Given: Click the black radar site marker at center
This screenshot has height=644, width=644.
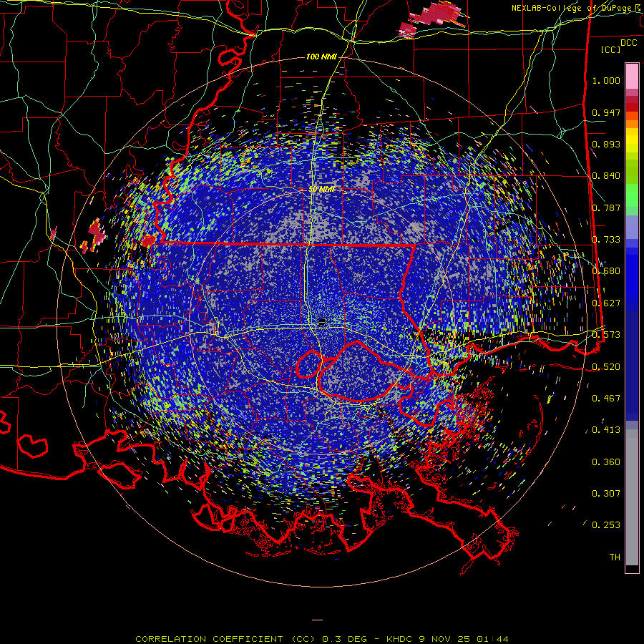Looking at the screenshot, I should pyautogui.click(x=322, y=321).
